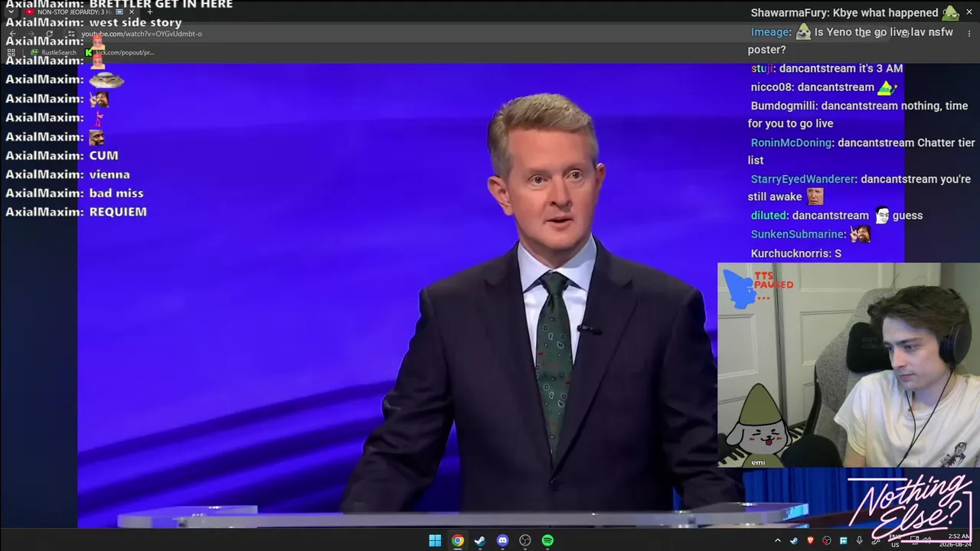Open the browser apps grid shortcut
The height and width of the screenshot is (551, 980).
tap(11, 53)
